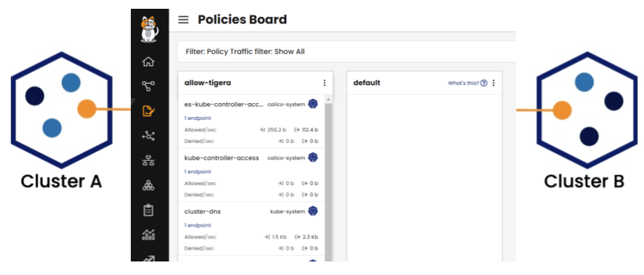Image resolution: width=644 pixels, height=275 pixels.
Task: Open allow-tigera tier options menu
Action: [x=325, y=83]
